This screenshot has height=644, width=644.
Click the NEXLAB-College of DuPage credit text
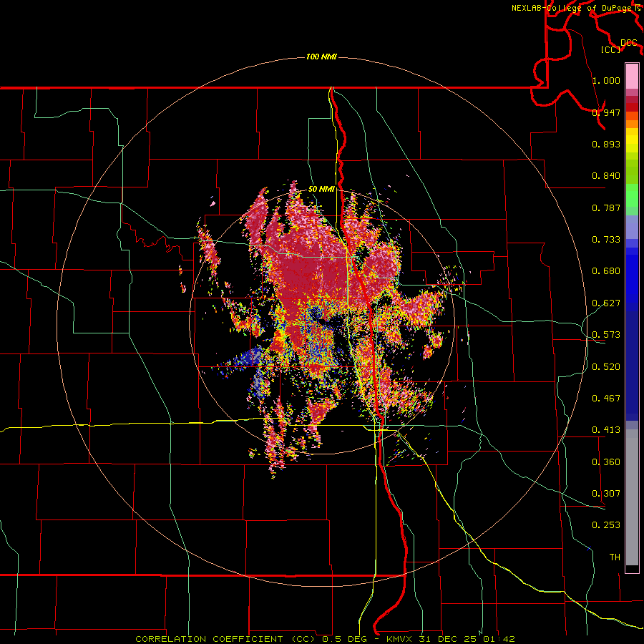[572, 8]
